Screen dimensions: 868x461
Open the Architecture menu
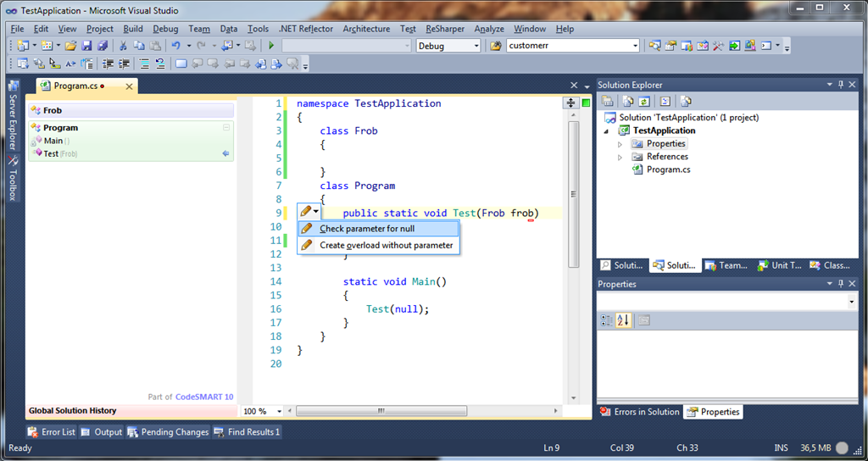point(366,29)
